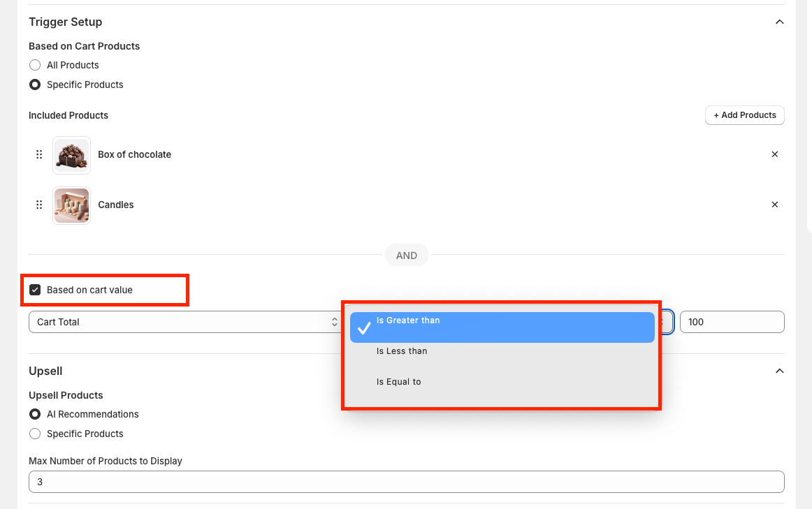Click drag handle icon beside Candles
The width and height of the screenshot is (812, 509).
coord(39,205)
